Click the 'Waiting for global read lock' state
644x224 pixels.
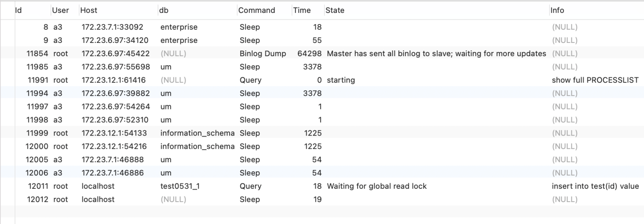377,186
